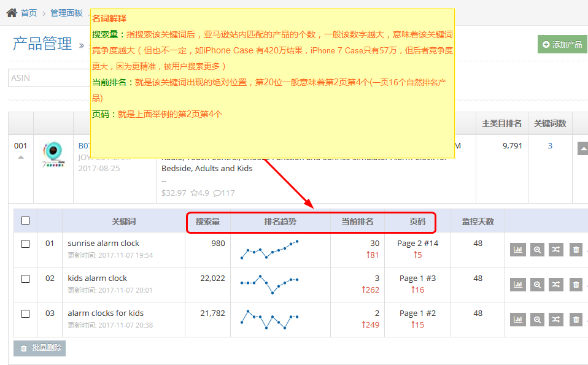The height and width of the screenshot is (365, 588).
Task: Tick checkbox for kids alarm clock row
Action: 26,279
